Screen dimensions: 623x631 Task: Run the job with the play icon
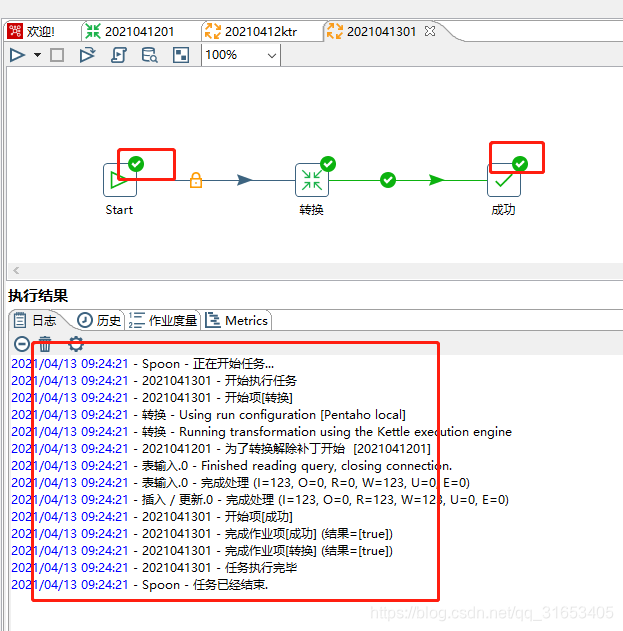(17, 55)
